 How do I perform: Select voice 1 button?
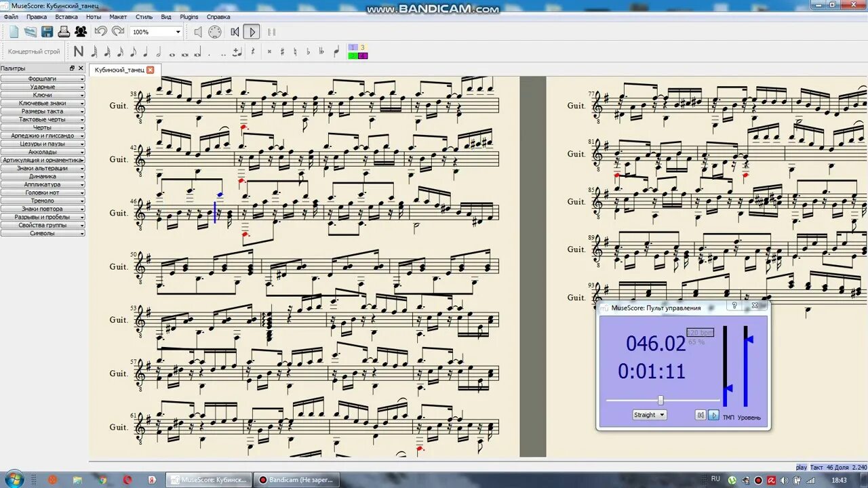[x=353, y=47]
